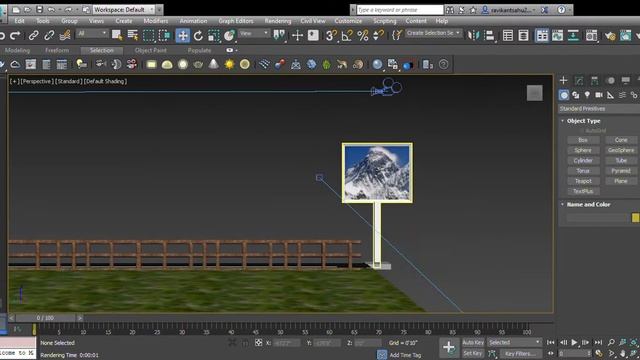Open the Rendering menu
This screenshot has height=360, width=640.
point(278,21)
